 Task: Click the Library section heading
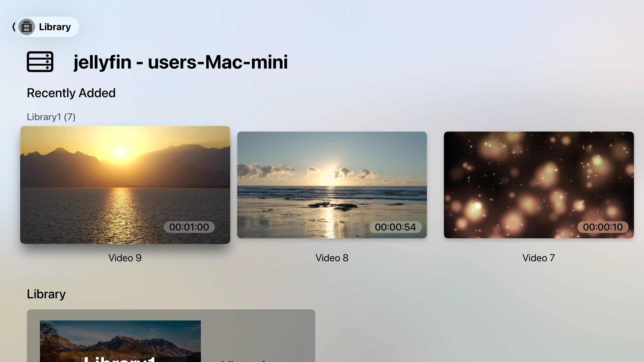[x=46, y=294]
